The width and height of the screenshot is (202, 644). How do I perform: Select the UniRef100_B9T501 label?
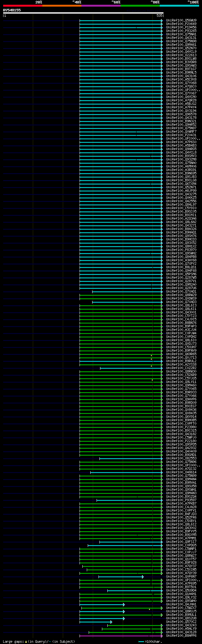point(181,587)
